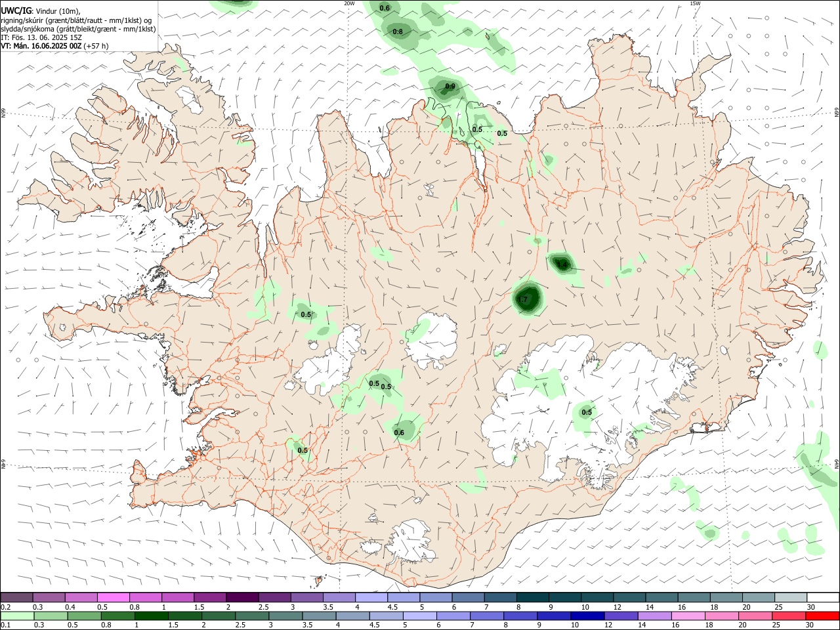Click the '(+57 h)' forecast offset text
The image size is (840, 630).
96,46
